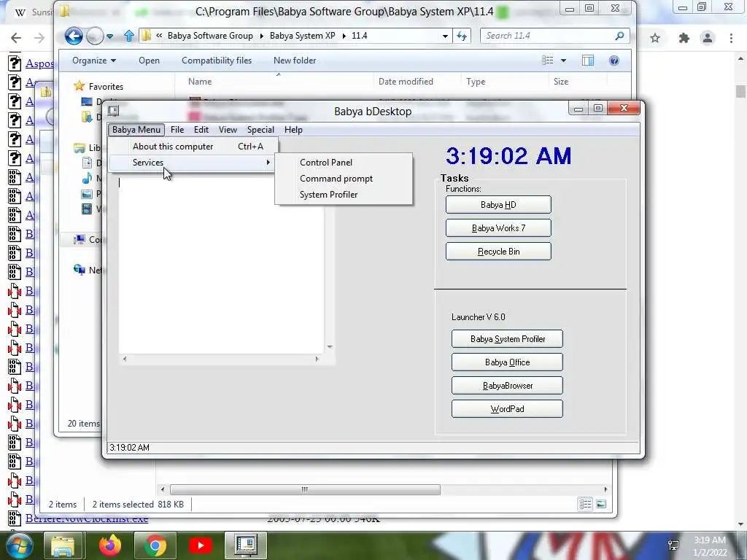
Task: Open the Help menu in bDesktop
Action: (x=293, y=130)
